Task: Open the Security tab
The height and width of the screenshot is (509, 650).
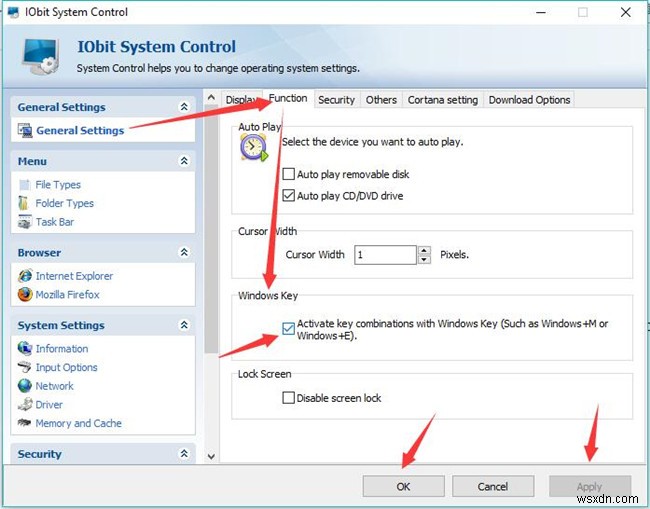Action: point(337,100)
